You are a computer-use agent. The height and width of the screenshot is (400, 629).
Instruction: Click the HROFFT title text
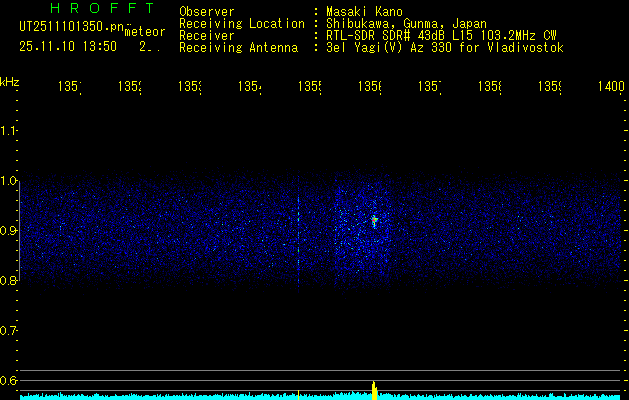coord(102,8)
